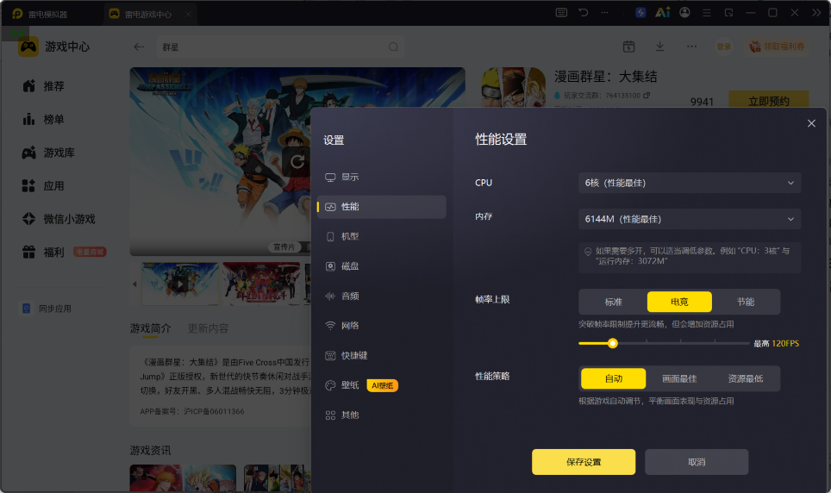831x493 pixels.
Task: Open the calendar check-in icon
Action: point(629,47)
